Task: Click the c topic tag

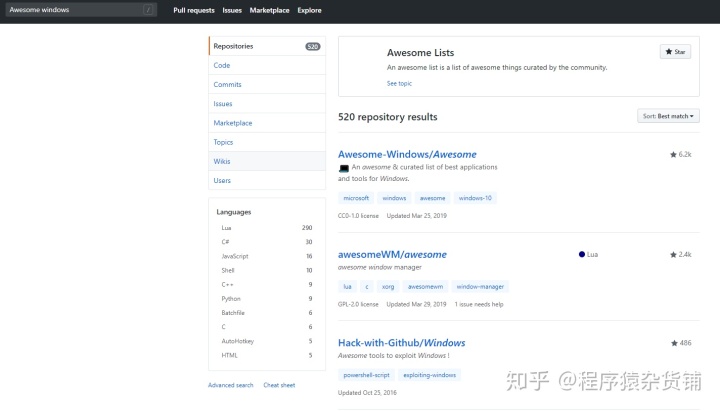Action: click(366, 287)
